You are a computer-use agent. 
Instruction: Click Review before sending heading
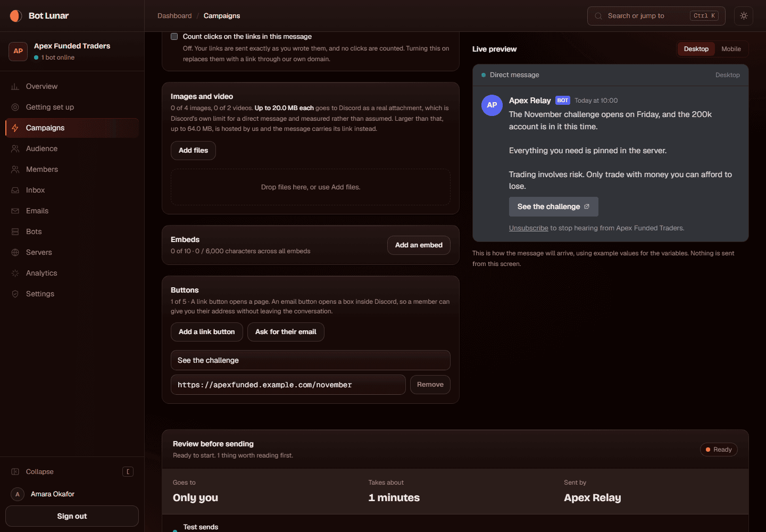pos(213,444)
